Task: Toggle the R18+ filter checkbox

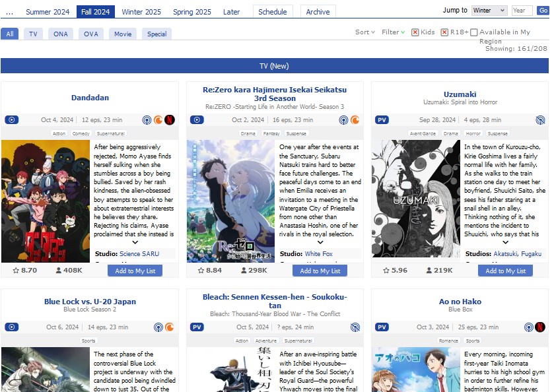Action: (444, 32)
